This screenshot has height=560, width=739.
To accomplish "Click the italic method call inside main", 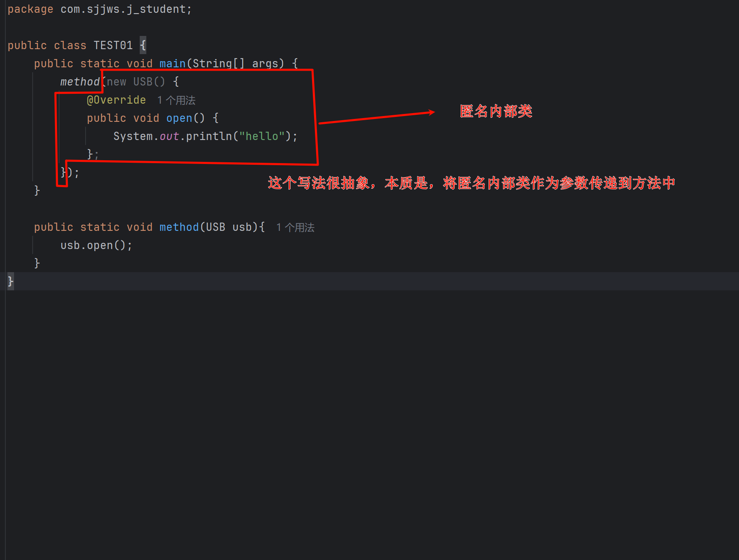I will click(x=80, y=82).
